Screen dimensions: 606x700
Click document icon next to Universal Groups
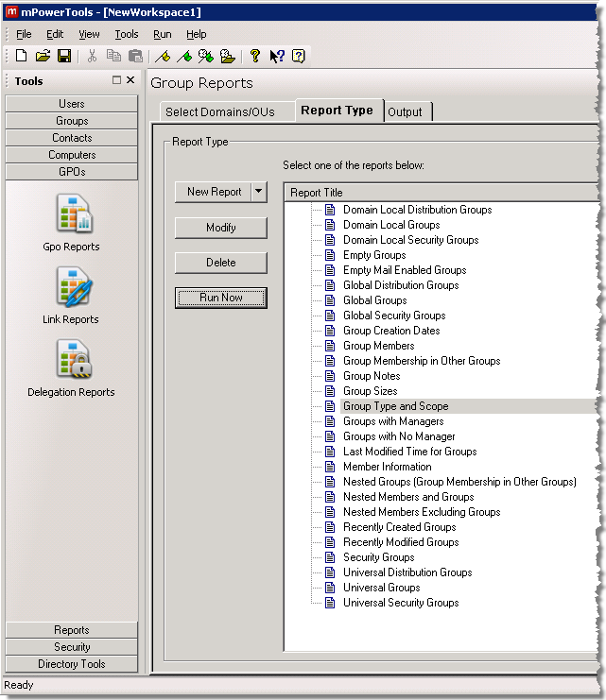click(330, 588)
